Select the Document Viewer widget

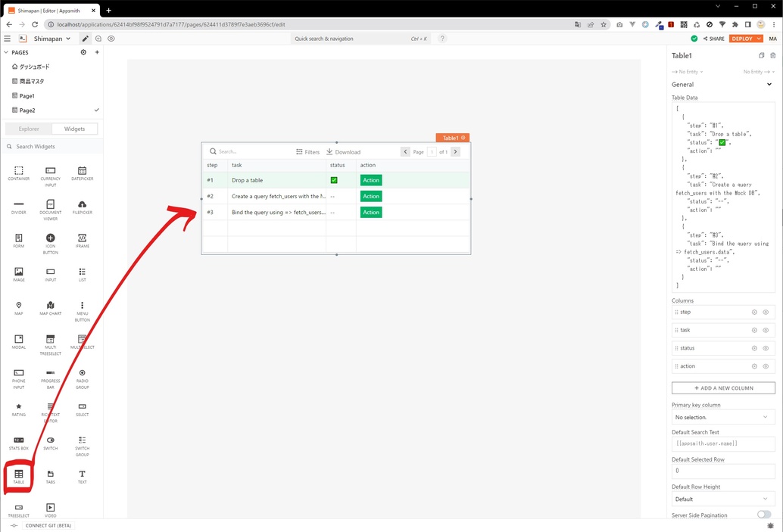click(51, 210)
